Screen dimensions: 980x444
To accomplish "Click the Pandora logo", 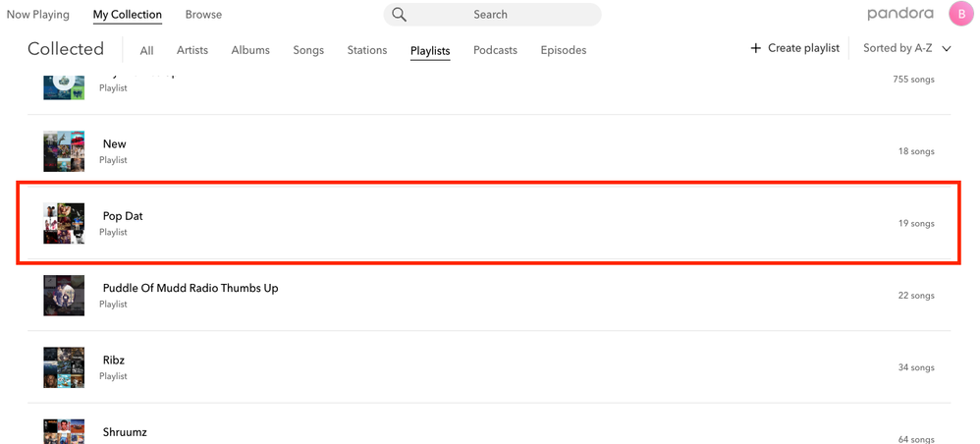I will (900, 15).
